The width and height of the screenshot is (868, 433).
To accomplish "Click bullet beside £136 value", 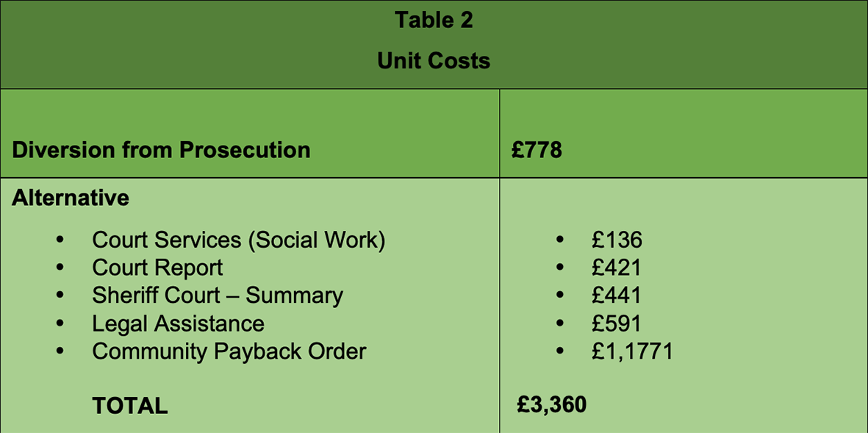I will [559, 240].
